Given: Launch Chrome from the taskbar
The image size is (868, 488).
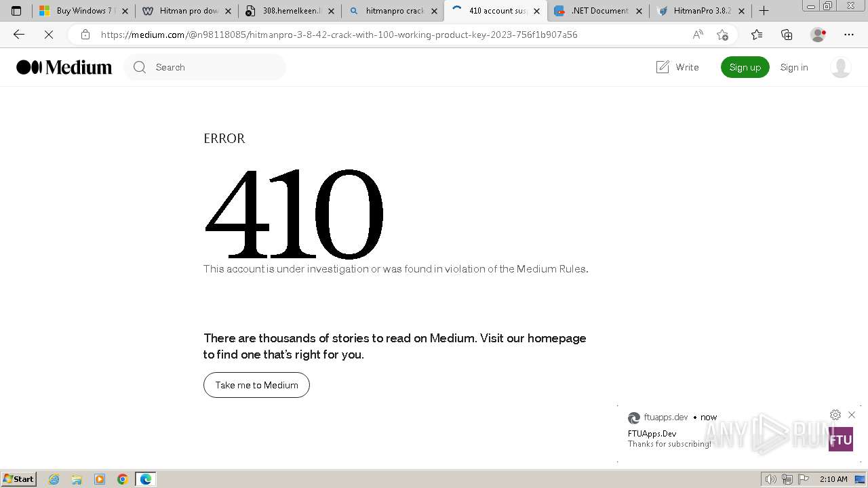Looking at the screenshot, I should (x=123, y=479).
